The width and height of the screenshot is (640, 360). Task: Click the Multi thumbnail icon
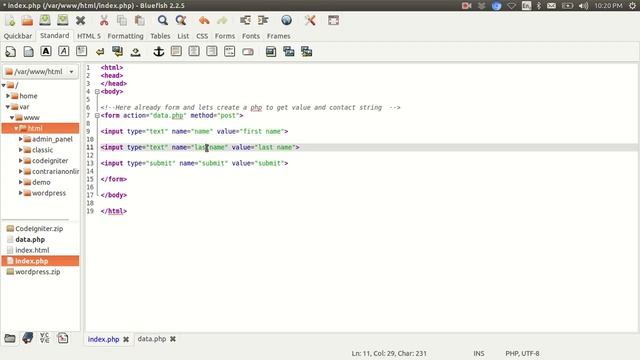307,52
